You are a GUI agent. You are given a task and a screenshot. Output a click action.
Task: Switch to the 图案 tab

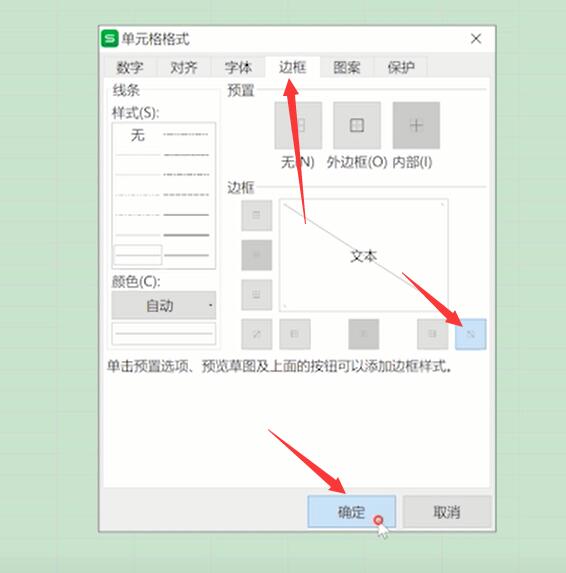[347, 67]
